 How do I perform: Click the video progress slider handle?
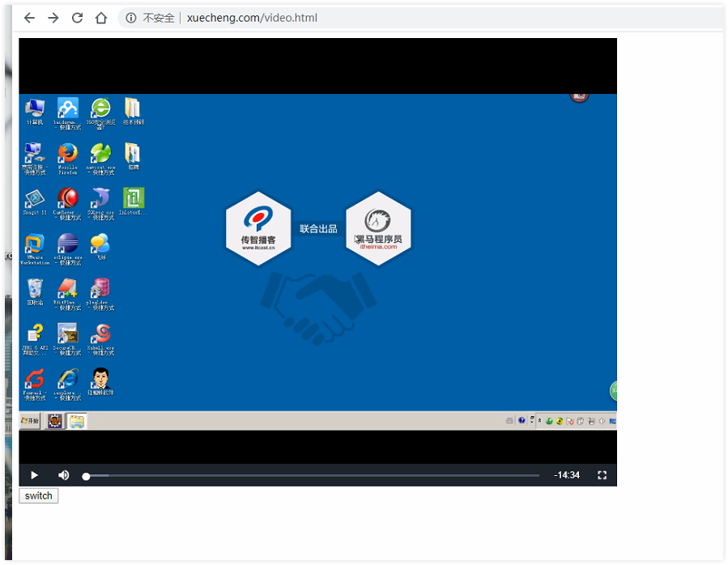86,476
